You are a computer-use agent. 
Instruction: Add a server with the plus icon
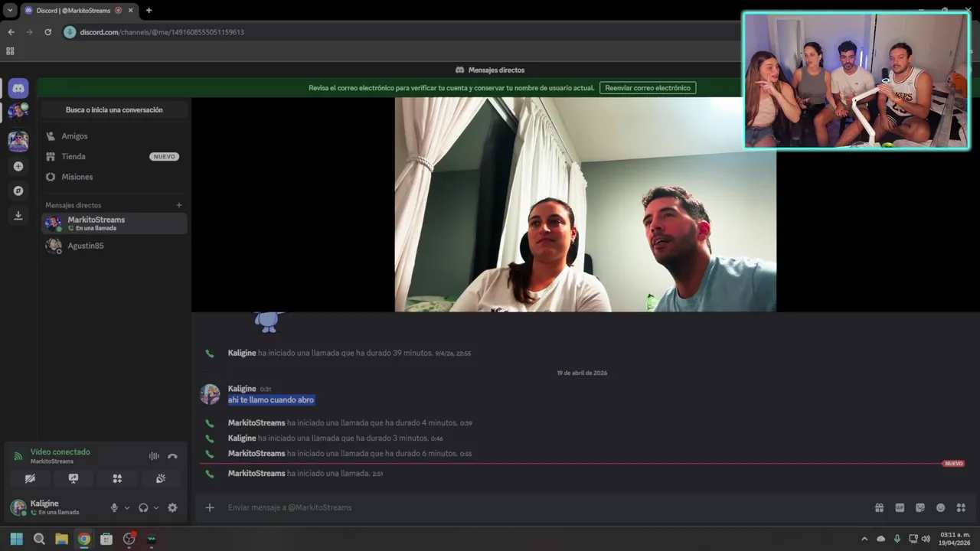click(18, 166)
